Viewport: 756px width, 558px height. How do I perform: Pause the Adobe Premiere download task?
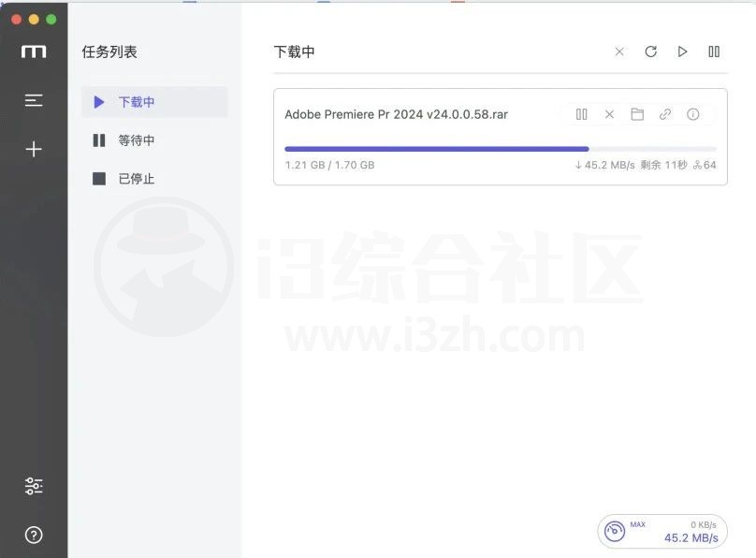tap(582, 114)
